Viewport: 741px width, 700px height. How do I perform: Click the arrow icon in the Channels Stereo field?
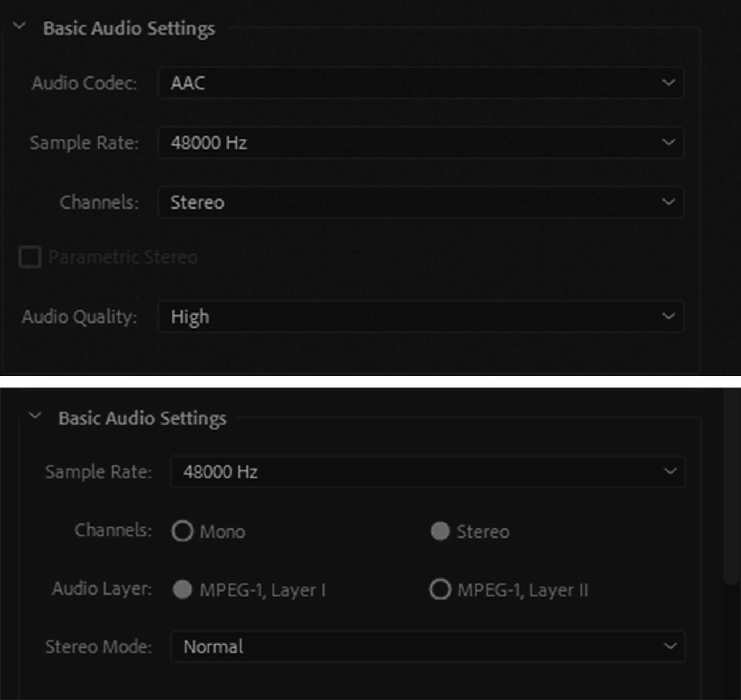pos(669,202)
